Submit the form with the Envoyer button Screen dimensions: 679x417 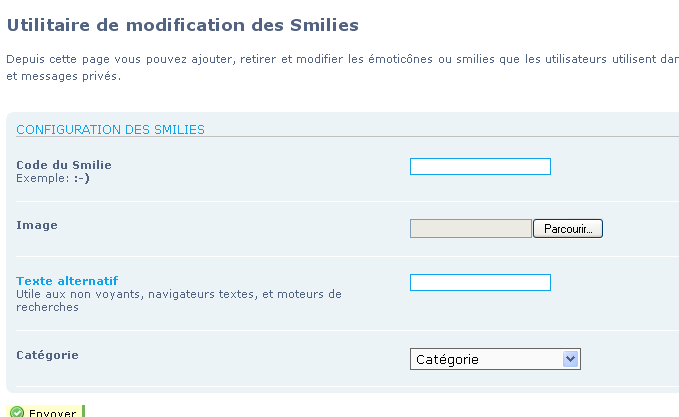(x=45, y=411)
